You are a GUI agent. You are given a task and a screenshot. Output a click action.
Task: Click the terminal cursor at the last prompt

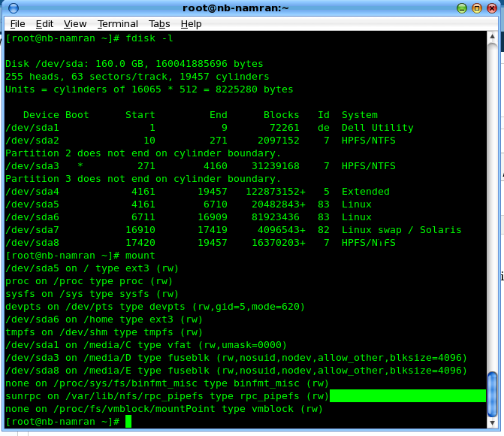128,422
